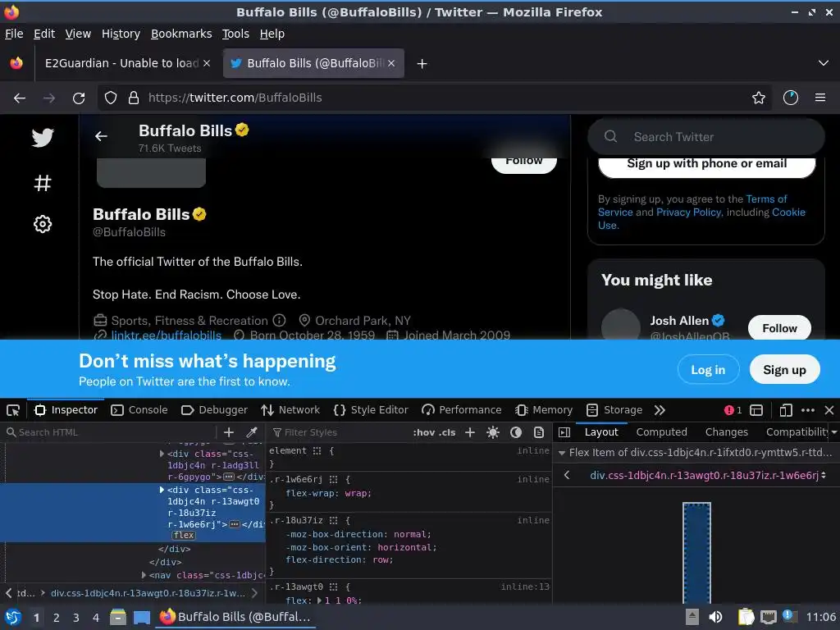Open the DevTools customize ellipsis menu
This screenshot has width=840, height=630.
point(808,410)
